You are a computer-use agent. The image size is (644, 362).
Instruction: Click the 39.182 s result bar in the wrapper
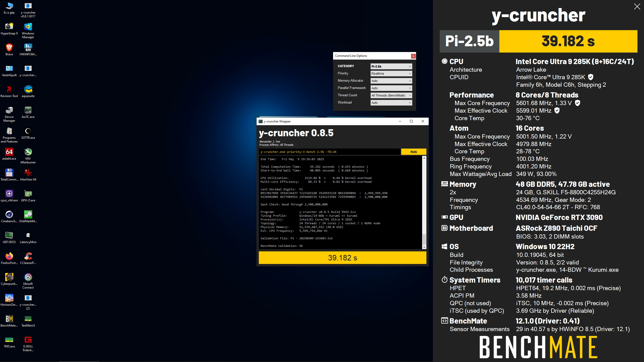tap(342, 258)
